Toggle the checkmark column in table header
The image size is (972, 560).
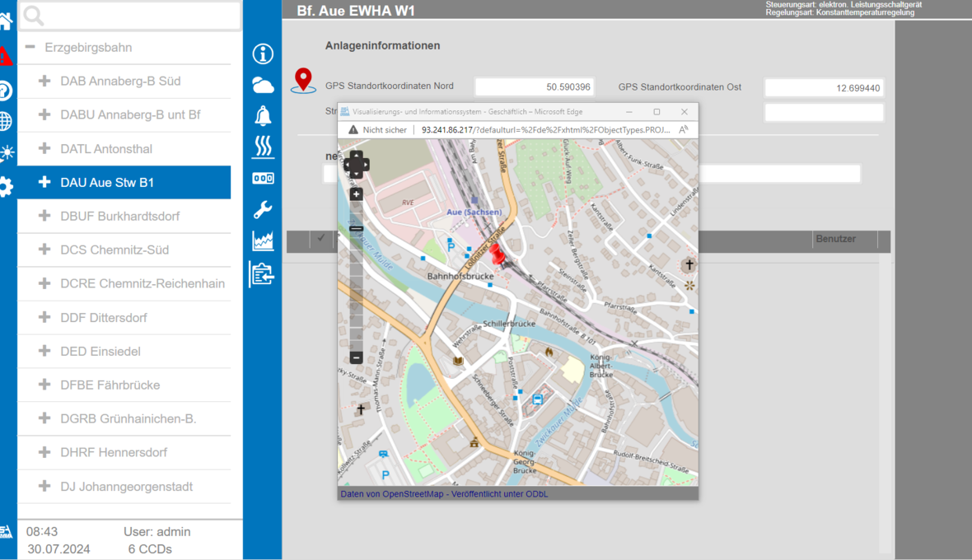(x=320, y=239)
